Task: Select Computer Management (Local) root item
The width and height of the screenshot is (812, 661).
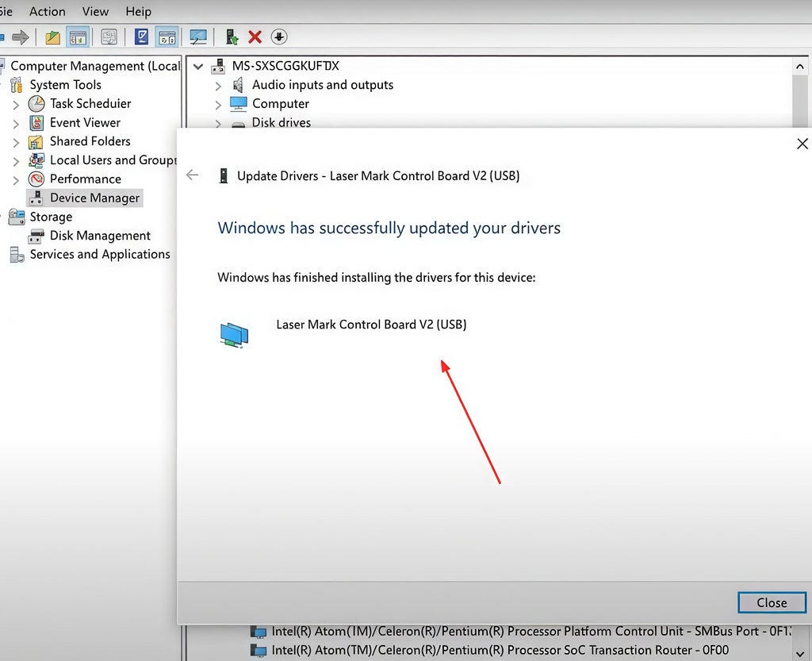Action: [95, 67]
